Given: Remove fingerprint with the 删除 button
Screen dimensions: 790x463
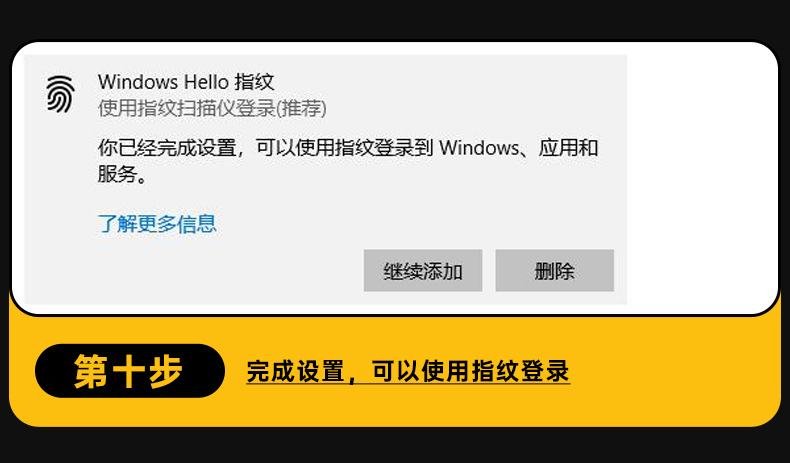Looking at the screenshot, I should point(554,271).
